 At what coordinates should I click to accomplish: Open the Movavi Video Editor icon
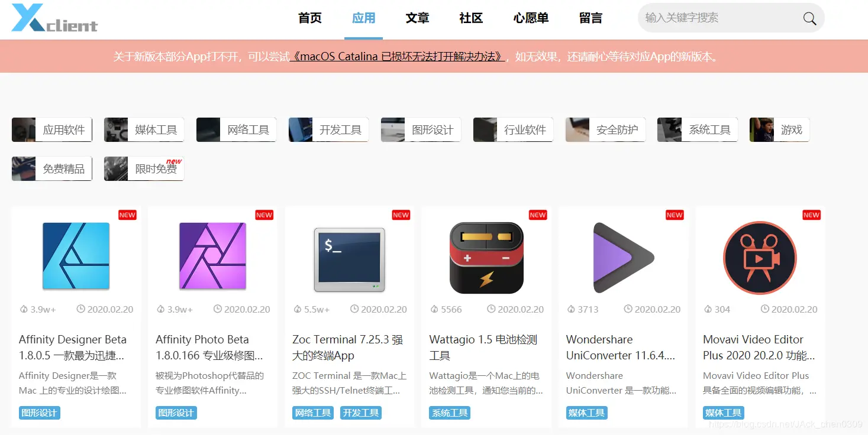pos(760,258)
